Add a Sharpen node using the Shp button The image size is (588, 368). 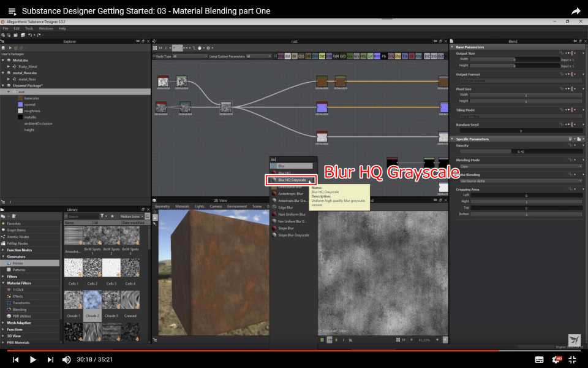(398, 56)
